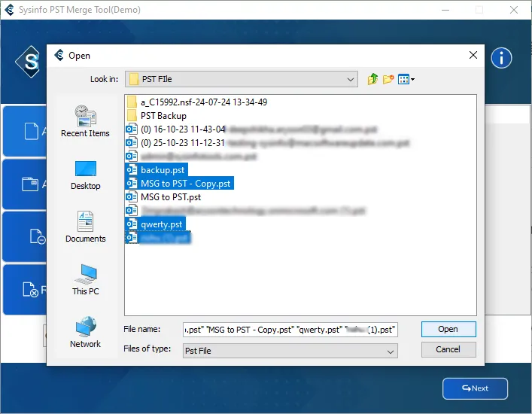This screenshot has height=414, width=532.
Task: Click remove file icon in main window sidebar
Action: coord(38,236)
